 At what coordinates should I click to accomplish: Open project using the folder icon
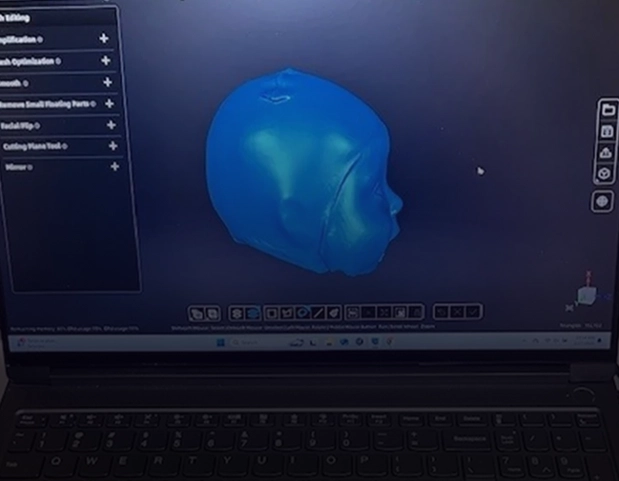point(606,109)
